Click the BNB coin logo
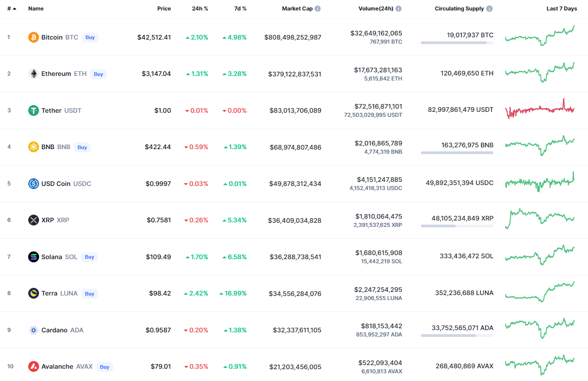 [x=34, y=147]
